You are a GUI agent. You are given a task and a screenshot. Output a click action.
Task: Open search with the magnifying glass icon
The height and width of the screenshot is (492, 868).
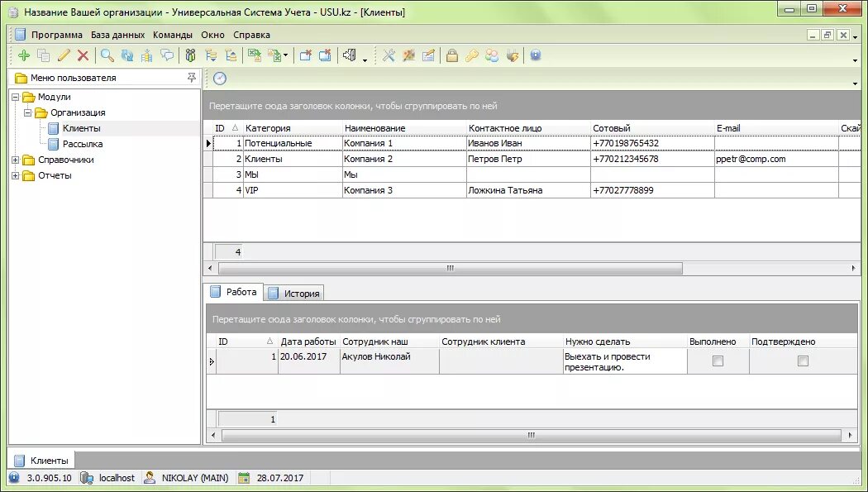tap(107, 55)
